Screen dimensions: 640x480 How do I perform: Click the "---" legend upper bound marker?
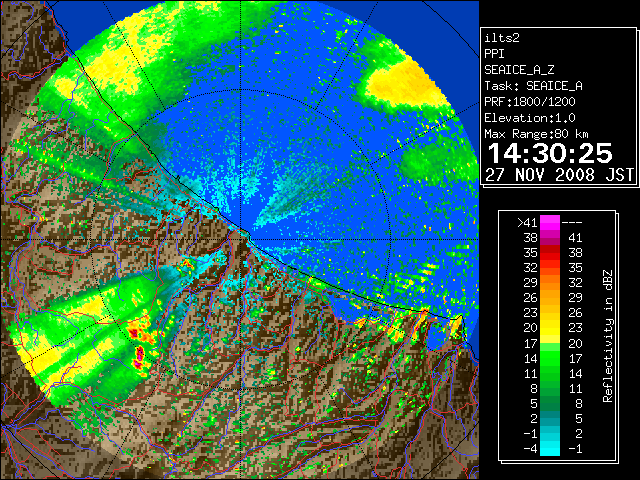point(572,222)
